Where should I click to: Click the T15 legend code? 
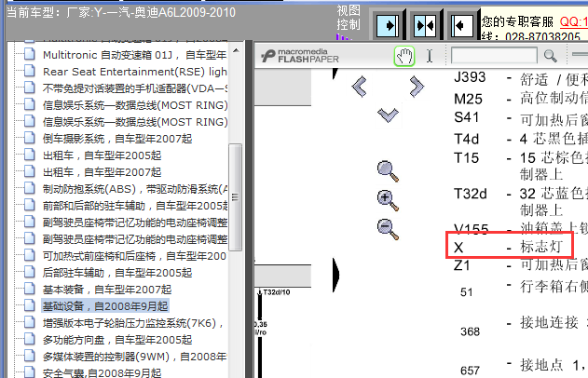(467, 157)
